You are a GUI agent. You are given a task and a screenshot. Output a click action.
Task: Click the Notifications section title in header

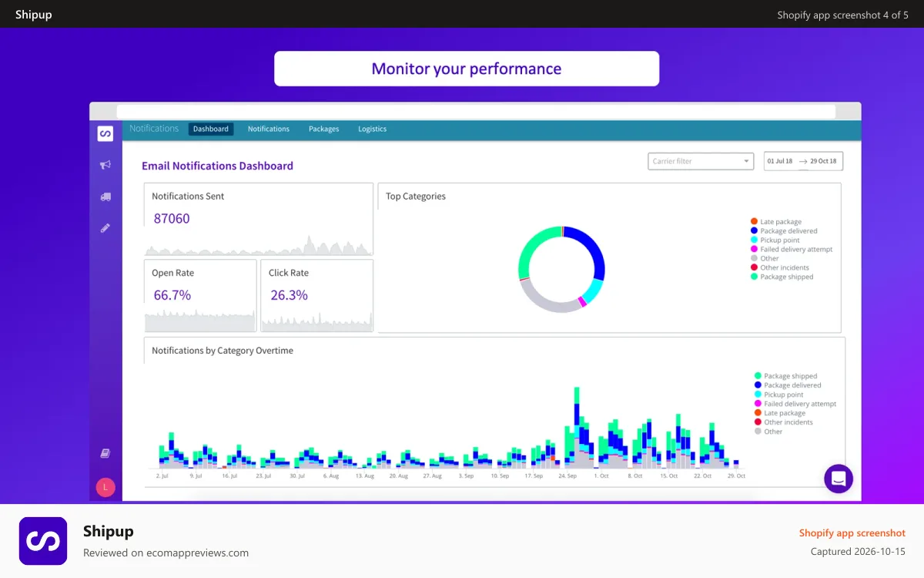click(154, 129)
